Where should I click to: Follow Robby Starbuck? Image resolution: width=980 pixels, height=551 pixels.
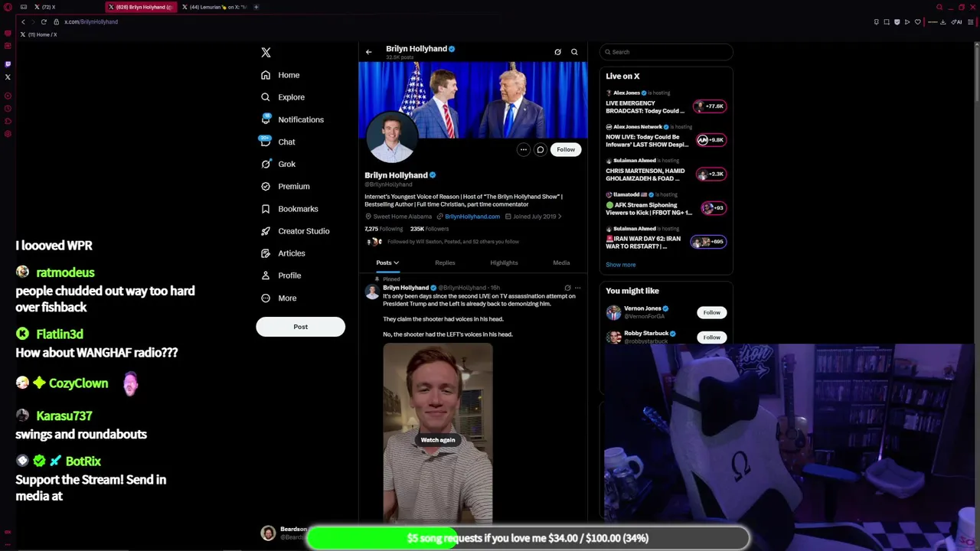point(712,337)
